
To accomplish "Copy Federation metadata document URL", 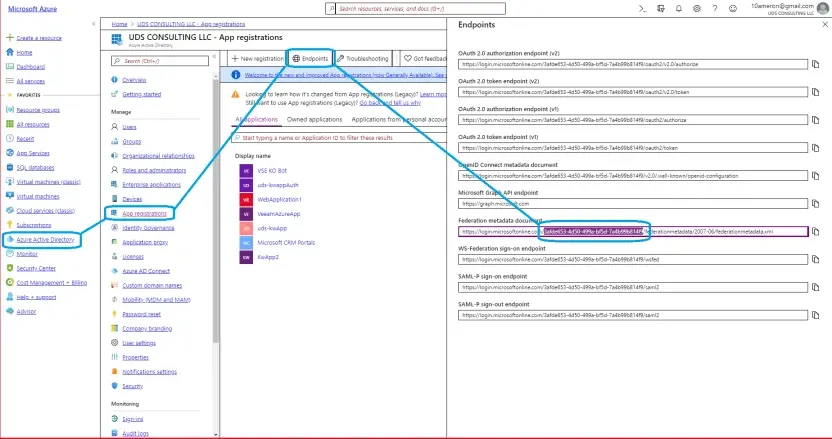I will (816, 231).
